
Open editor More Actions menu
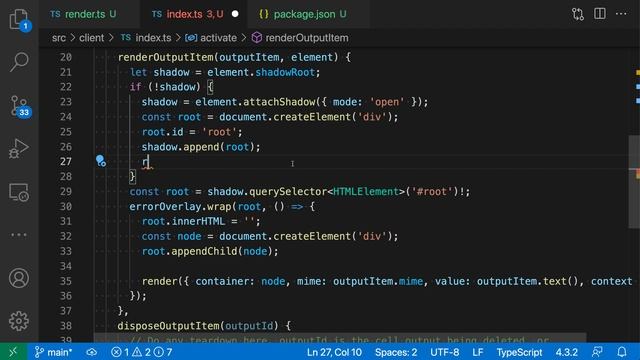point(621,14)
